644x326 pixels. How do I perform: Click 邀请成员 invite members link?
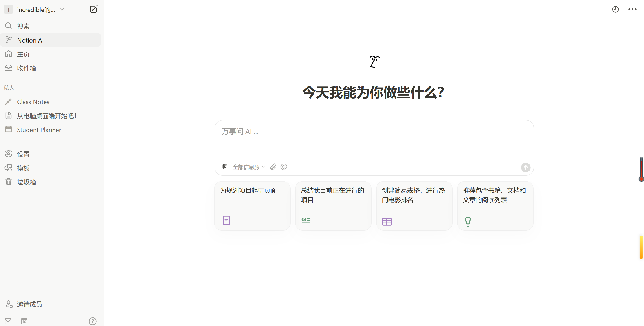tap(29, 304)
